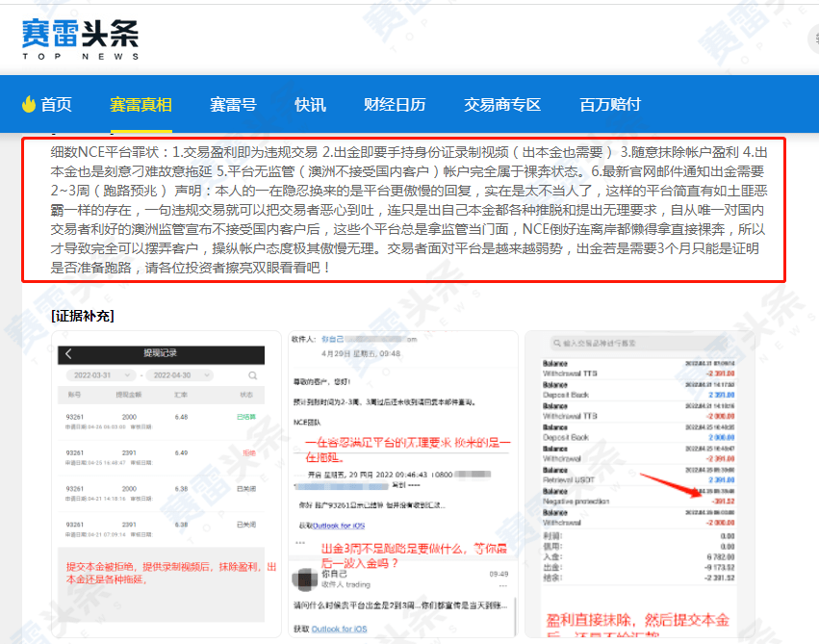Open the 2022-04-30 end date dropdown
819x644 pixels.
[180, 375]
